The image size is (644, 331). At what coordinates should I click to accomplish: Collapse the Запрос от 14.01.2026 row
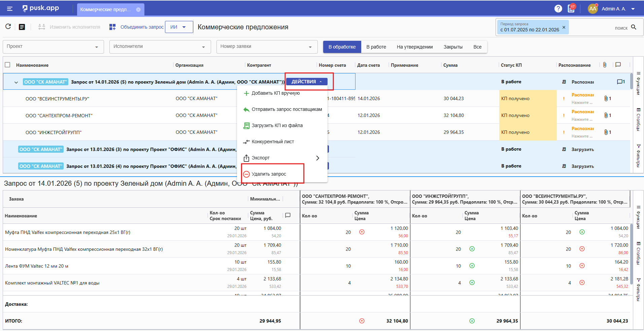pos(16,82)
